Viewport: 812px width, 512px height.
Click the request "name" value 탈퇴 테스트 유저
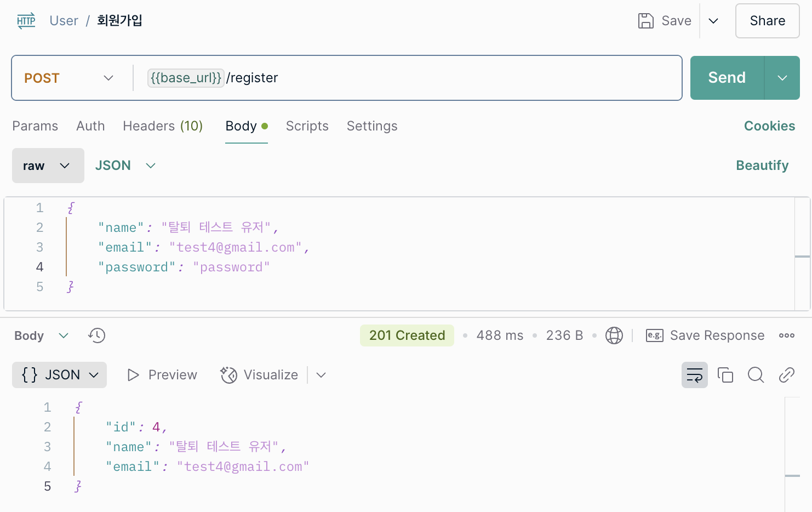tap(216, 227)
